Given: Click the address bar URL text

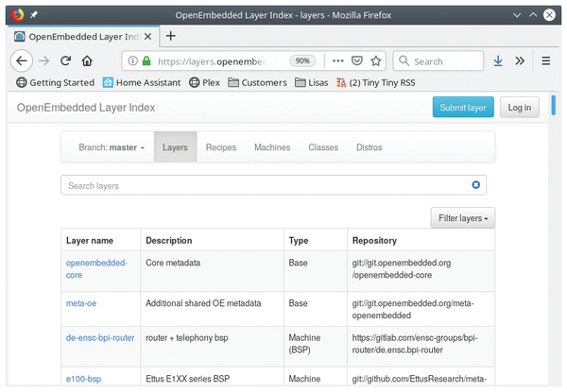Looking at the screenshot, I should click(211, 61).
